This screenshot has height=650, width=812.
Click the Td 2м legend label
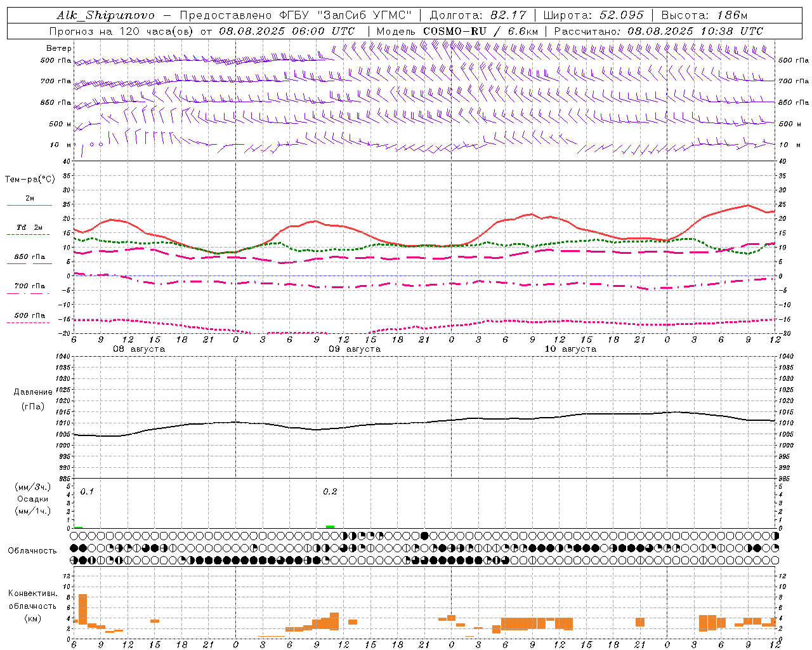pos(29,227)
